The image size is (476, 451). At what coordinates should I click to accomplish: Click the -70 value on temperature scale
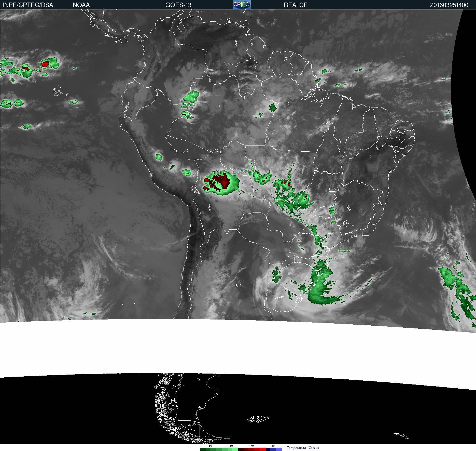251,446
